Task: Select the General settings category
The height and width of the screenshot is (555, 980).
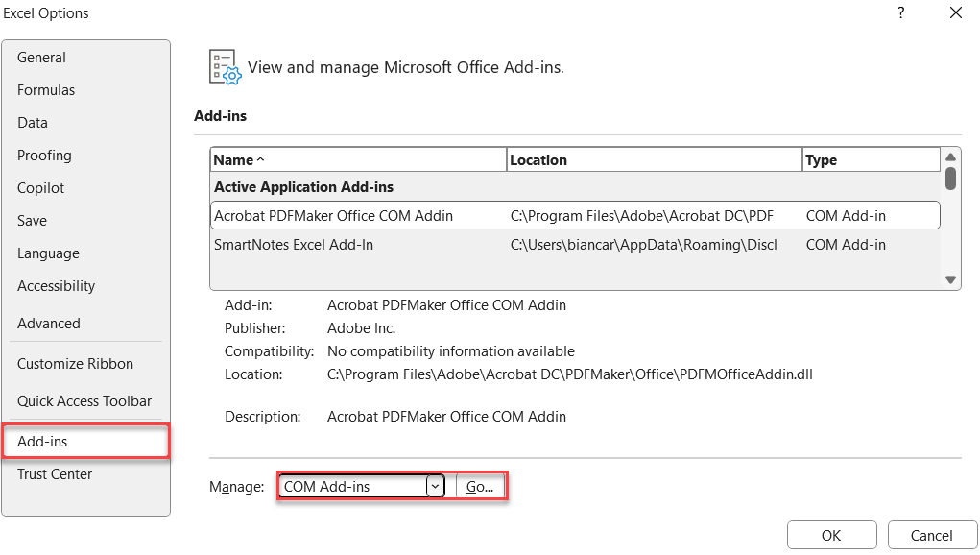Action: [x=41, y=57]
